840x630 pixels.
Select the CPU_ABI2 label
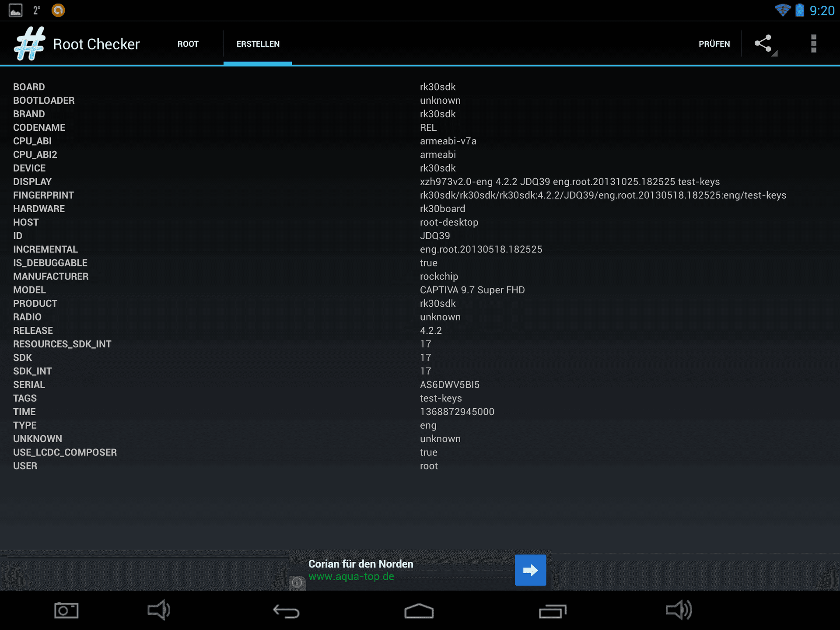tap(35, 155)
